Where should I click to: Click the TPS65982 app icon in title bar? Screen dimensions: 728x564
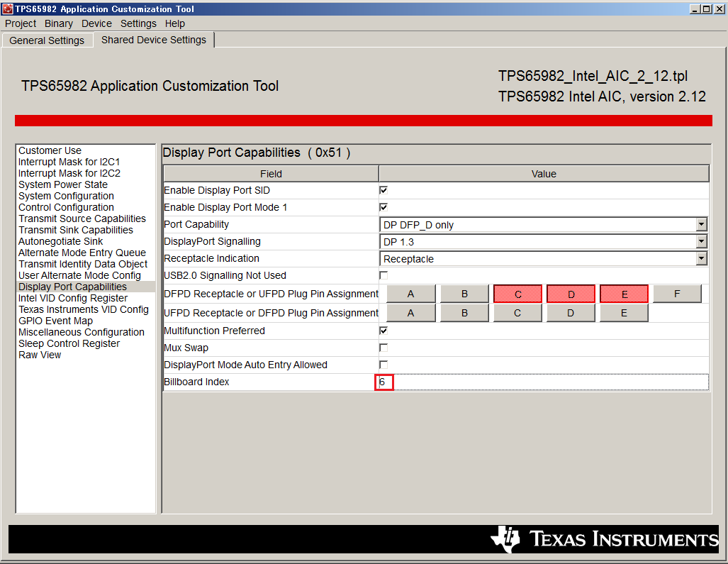[x=7, y=9]
